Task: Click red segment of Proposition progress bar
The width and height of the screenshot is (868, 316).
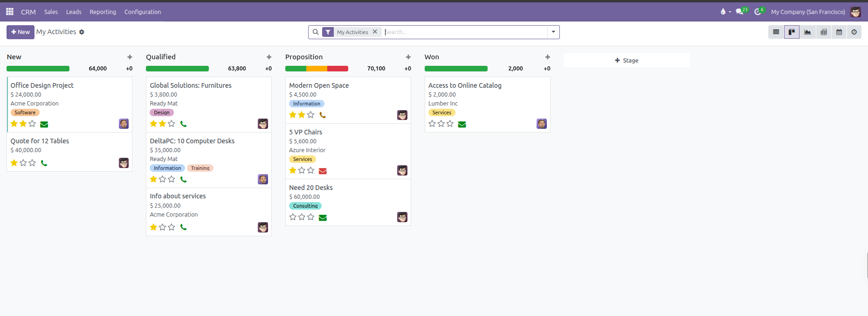Action: click(338, 69)
